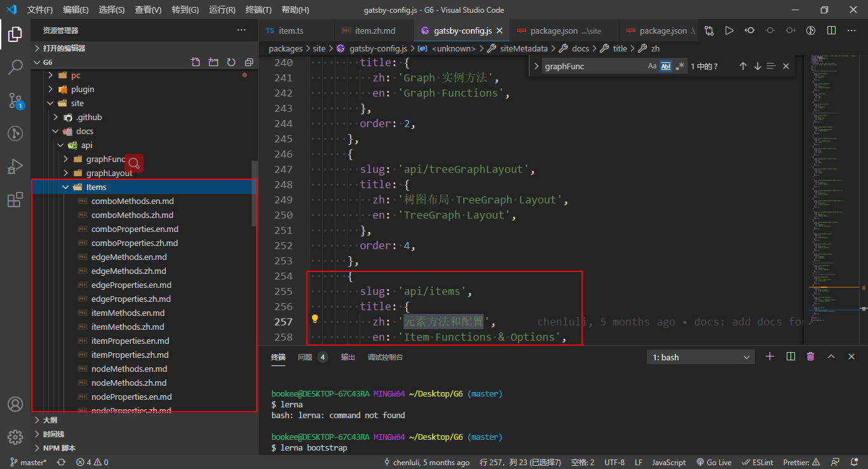Open the Source Control view
The width and height of the screenshot is (868, 469).
pyautogui.click(x=15, y=100)
